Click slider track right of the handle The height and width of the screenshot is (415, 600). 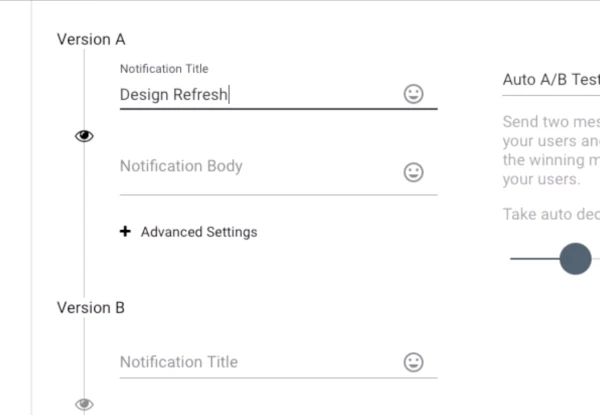[596, 258]
